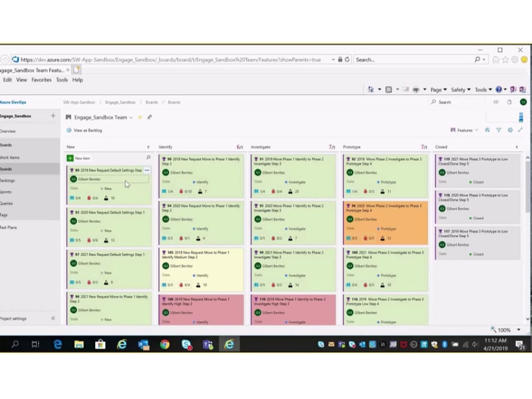The image size is (532, 399).
Task: Click Azure DevOps header search field
Action: pyautogui.click(x=456, y=102)
